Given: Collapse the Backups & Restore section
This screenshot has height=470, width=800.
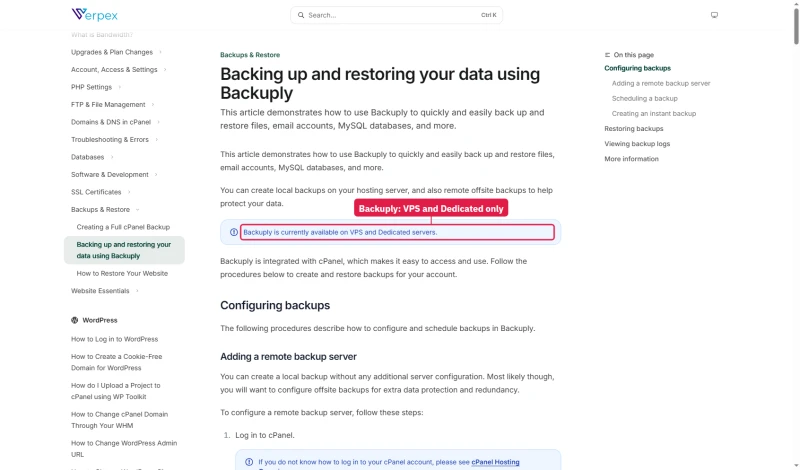Looking at the screenshot, I should (105, 210).
